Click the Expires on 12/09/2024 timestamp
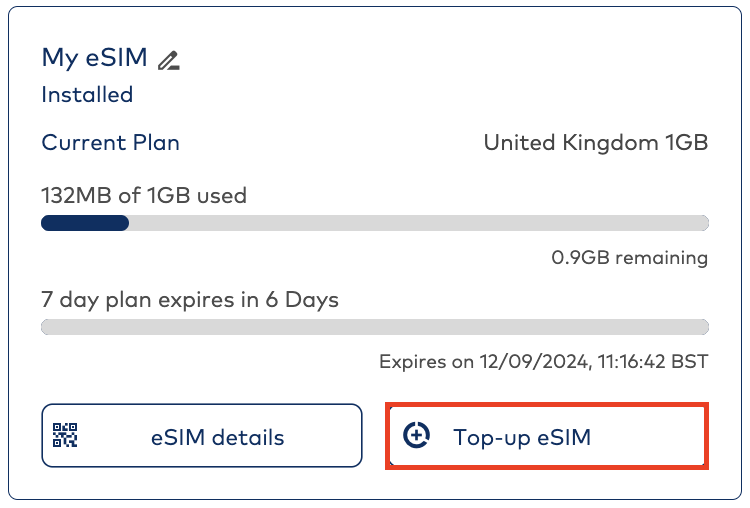The width and height of the screenshot is (750, 508). [x=543, y=362]
